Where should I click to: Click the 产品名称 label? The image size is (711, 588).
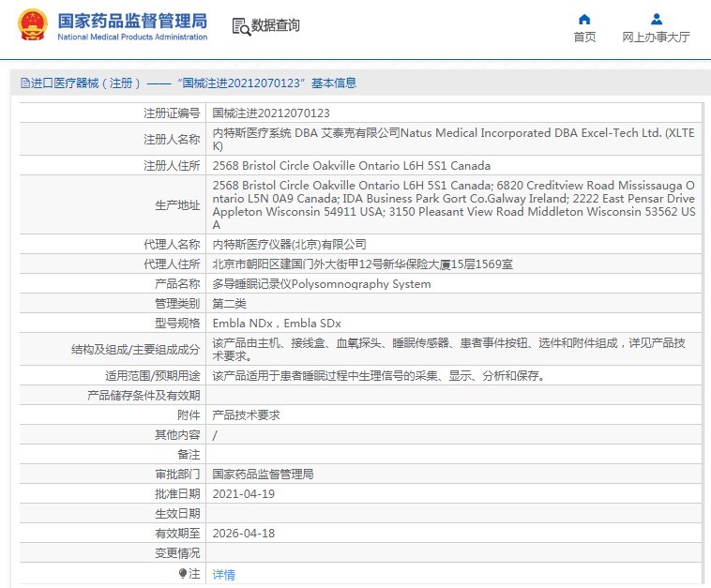click(177, 284)
